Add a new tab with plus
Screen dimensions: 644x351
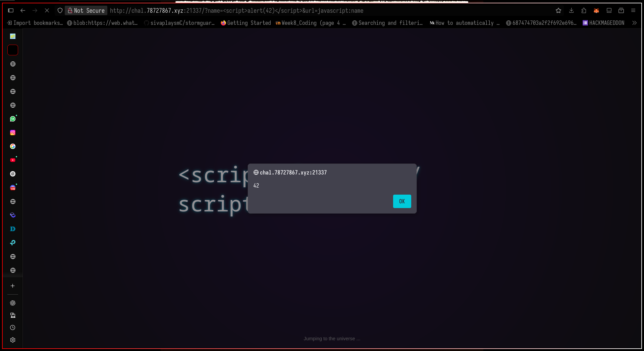click(x=13, y=286)
